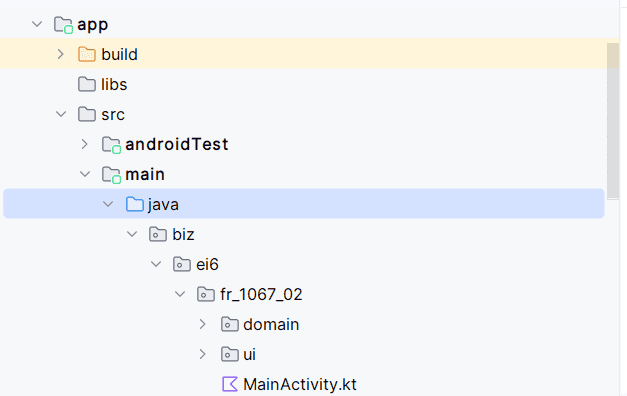The image size is (627, 396).
Task: Click the androidTest source folder icon
Action: click(x=111, y=145)
